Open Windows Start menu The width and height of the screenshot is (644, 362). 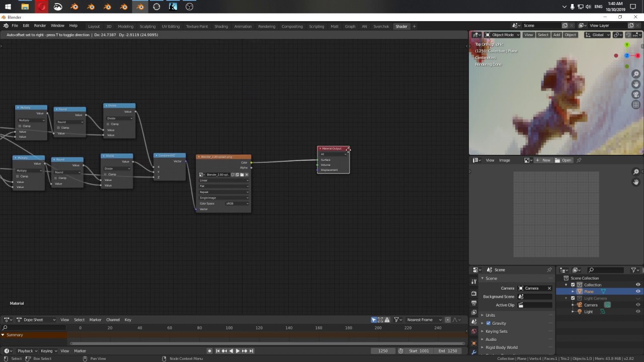(8, 7)
